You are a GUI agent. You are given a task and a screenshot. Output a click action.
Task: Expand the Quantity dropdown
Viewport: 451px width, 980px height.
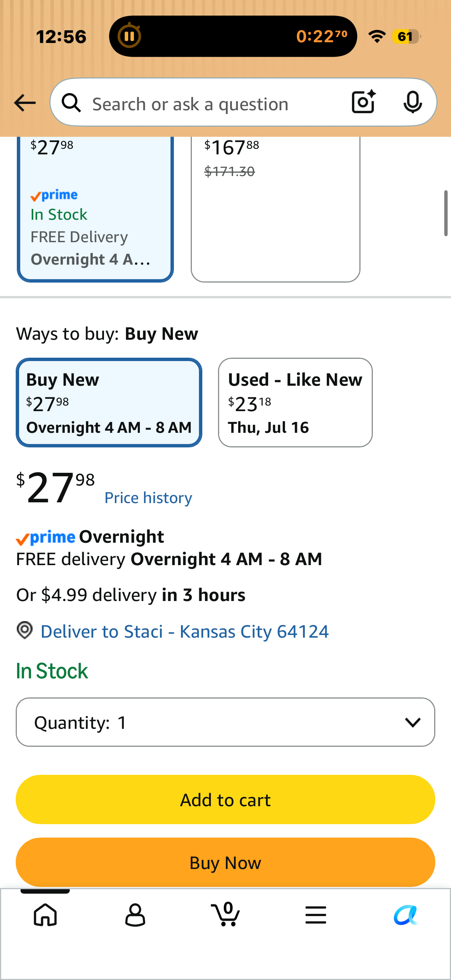tap(225, 722)
